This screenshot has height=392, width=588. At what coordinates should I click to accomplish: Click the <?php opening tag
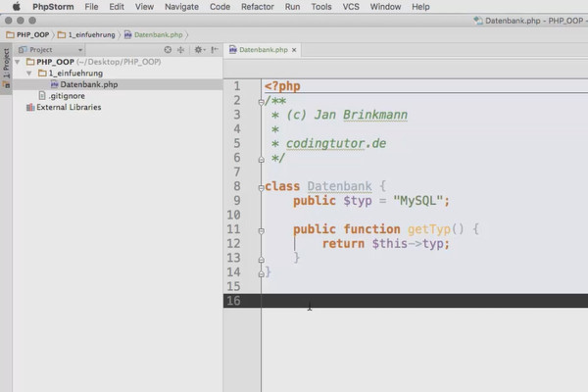(282, 86)
